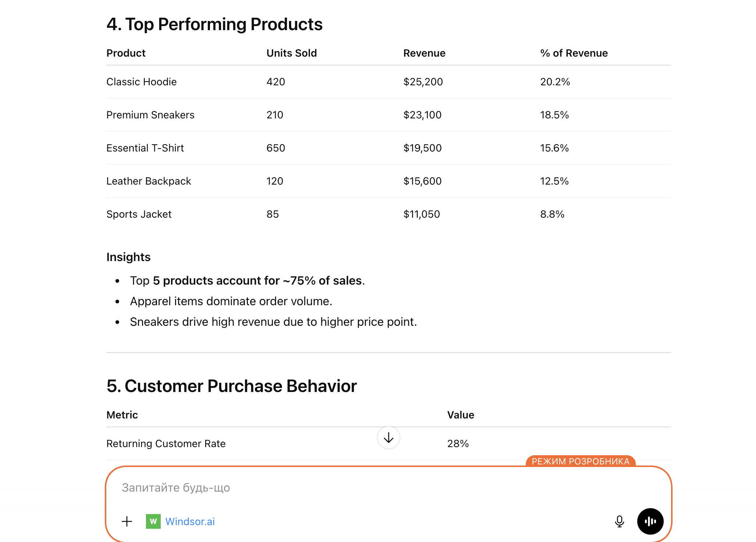
Task: Click the "Revenue" column header
Action: [424, 53]
